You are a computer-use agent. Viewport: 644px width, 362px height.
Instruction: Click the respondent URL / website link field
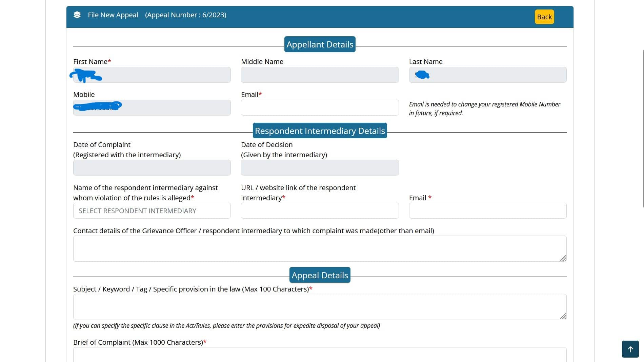(320, 211)
